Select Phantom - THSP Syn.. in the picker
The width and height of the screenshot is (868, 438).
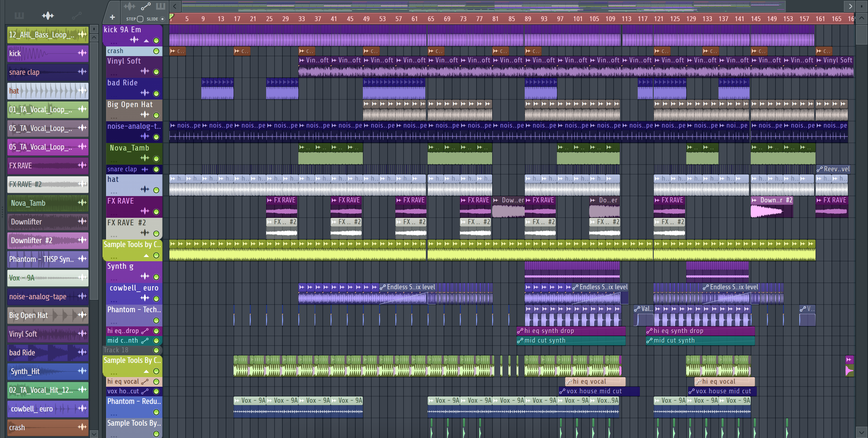[48, 259]
